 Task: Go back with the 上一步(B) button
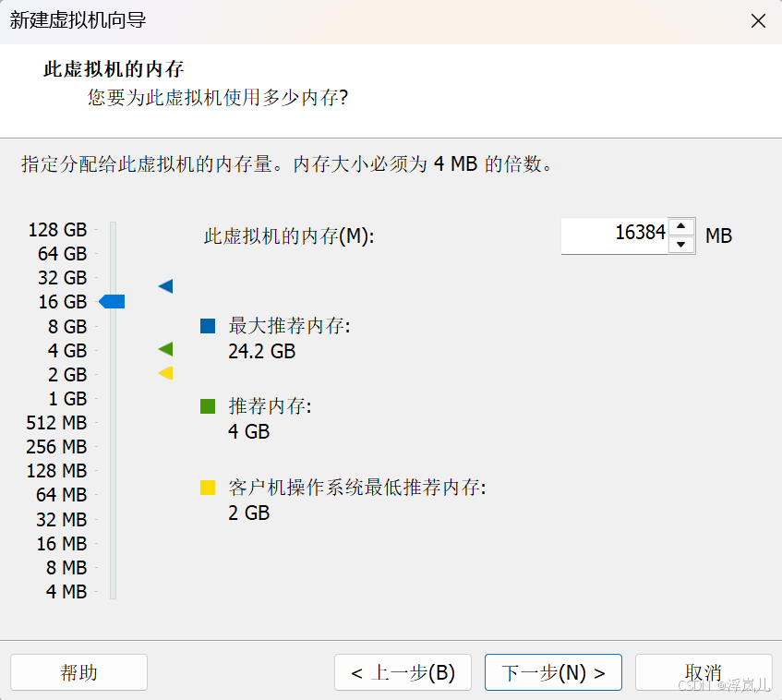403,672
